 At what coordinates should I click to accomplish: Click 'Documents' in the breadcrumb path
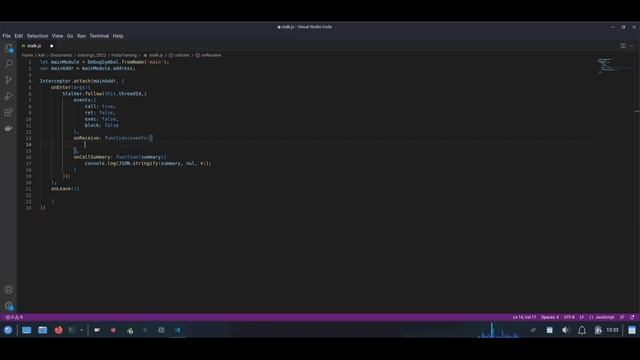pyautogui.click(x=61, y=55)
